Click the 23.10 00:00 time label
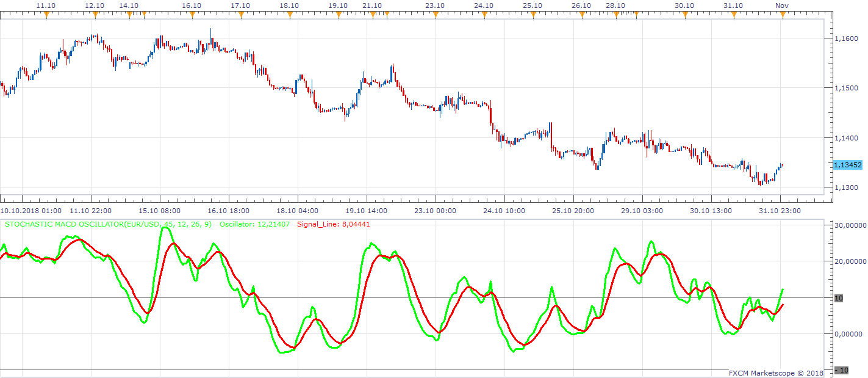Screen dimensions: 868x378 tap(434, 211)
